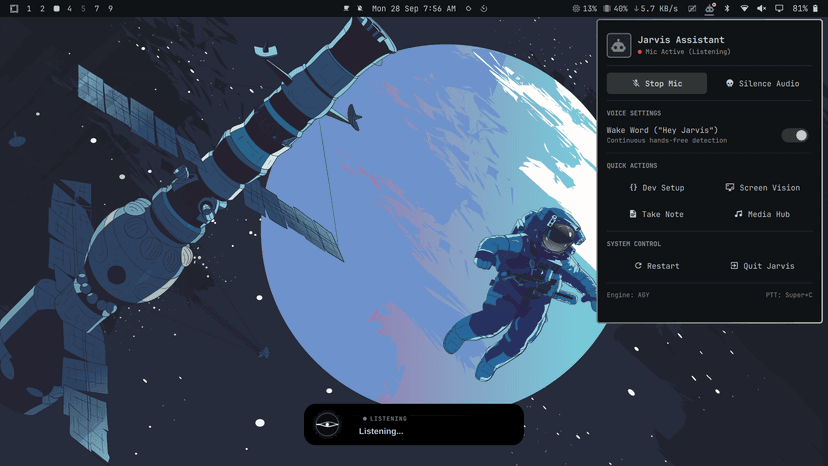Toggle the Wake Word "Hey Jarvis" switch
Image resolution: width=828 pixels, height=466 pixels.
pyautogui.click(x=795, y=135)
